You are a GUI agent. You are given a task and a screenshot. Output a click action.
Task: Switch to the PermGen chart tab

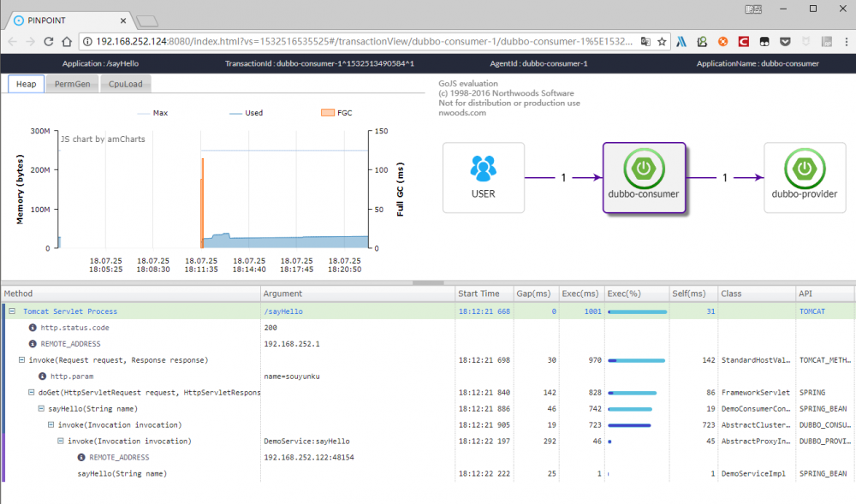point(72,84)
